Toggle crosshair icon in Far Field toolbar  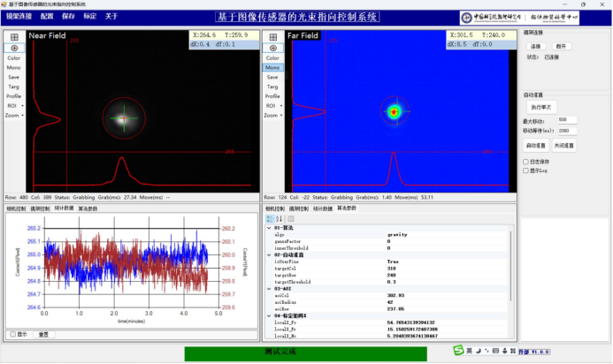point(272,48)
